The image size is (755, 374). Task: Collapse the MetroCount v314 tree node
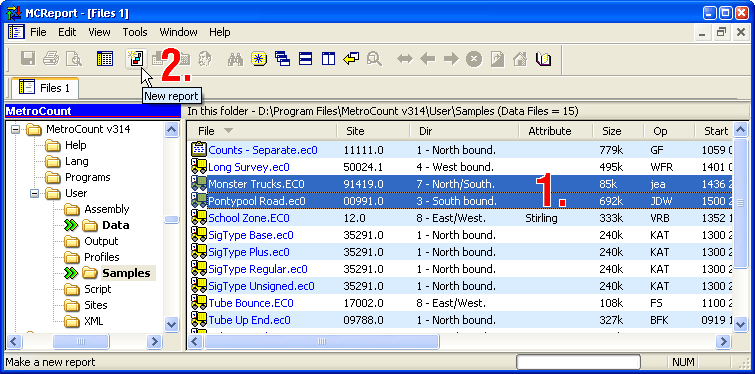(16, 129)
